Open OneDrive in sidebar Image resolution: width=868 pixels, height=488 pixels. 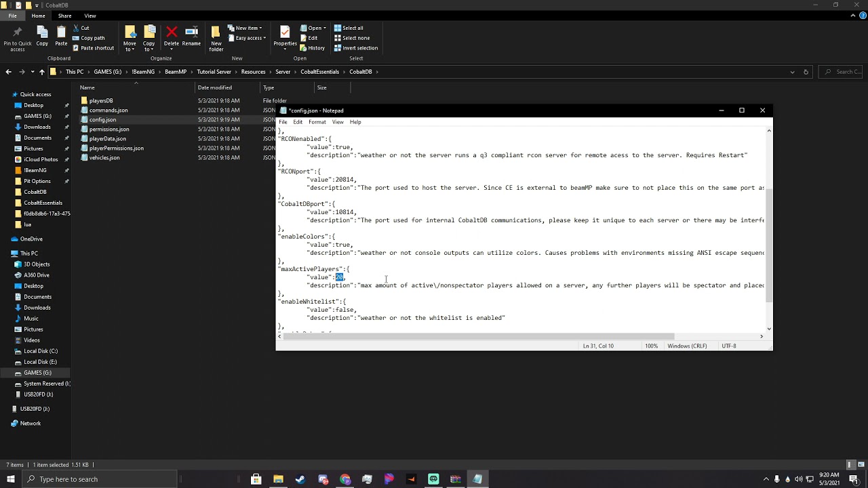click(x=31, y=239)
